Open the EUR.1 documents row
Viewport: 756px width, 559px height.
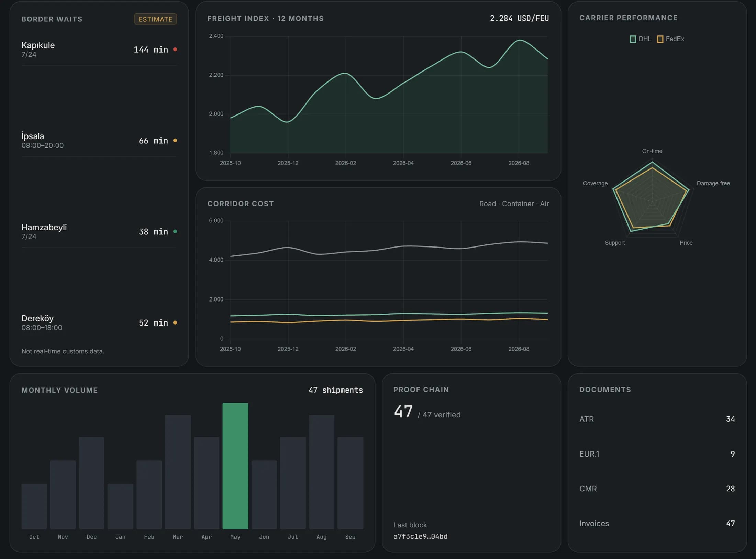pos(657,454)
